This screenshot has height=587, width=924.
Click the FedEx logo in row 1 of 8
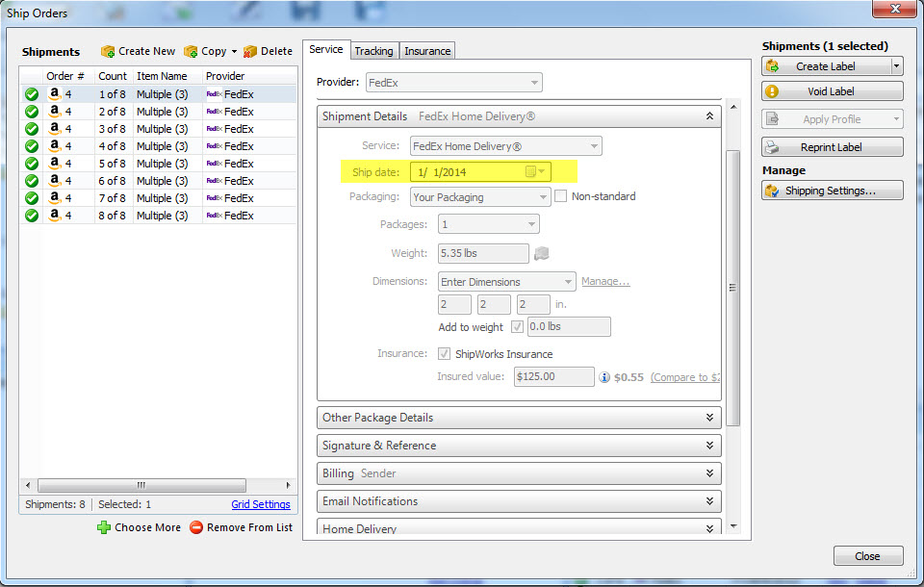214,94
